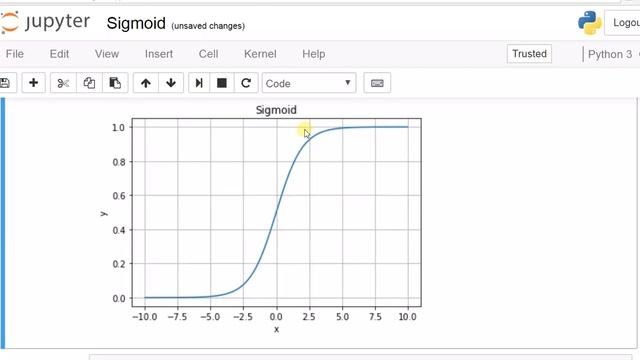Image resolution: width=640 pixels, height=360 pixels.
Task: Interrupt the kernel with the stop icon
Action: pos(222,83)
